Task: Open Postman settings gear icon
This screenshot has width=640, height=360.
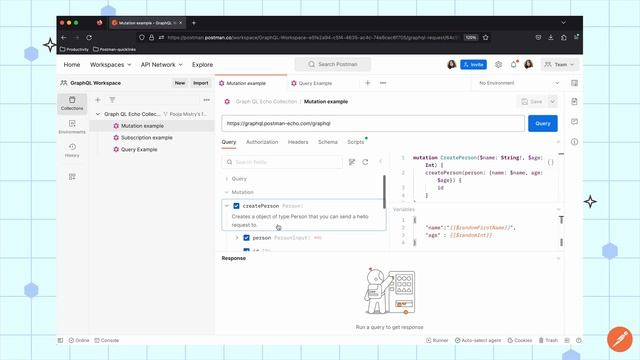Action: point(498,64)
